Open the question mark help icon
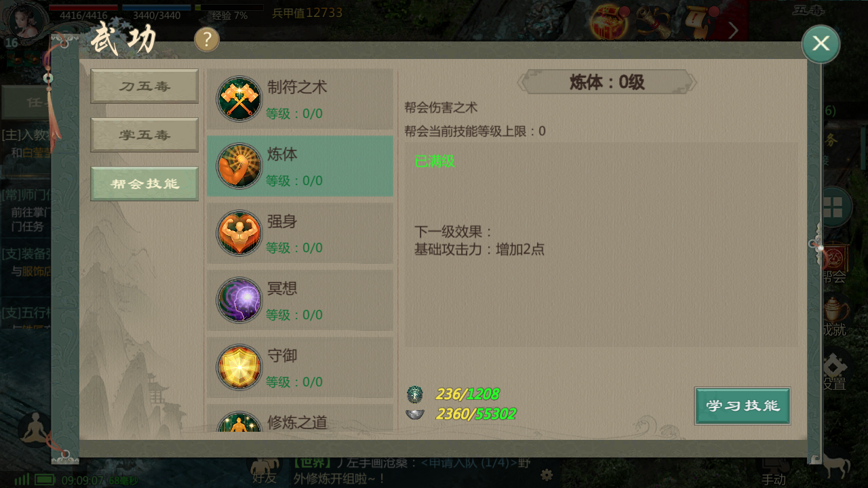The height and width of the screenshot is (488, 868). (x=207, y=39)
